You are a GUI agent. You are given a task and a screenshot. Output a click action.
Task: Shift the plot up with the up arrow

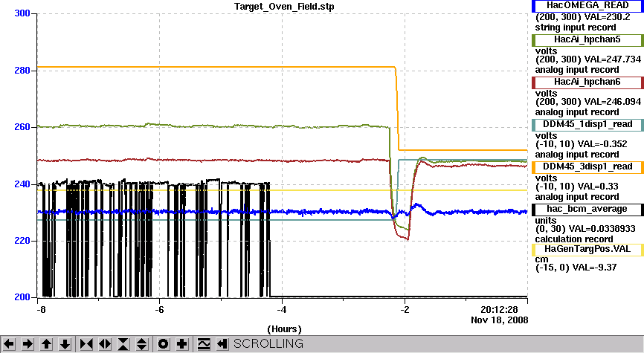coord(47,344)
